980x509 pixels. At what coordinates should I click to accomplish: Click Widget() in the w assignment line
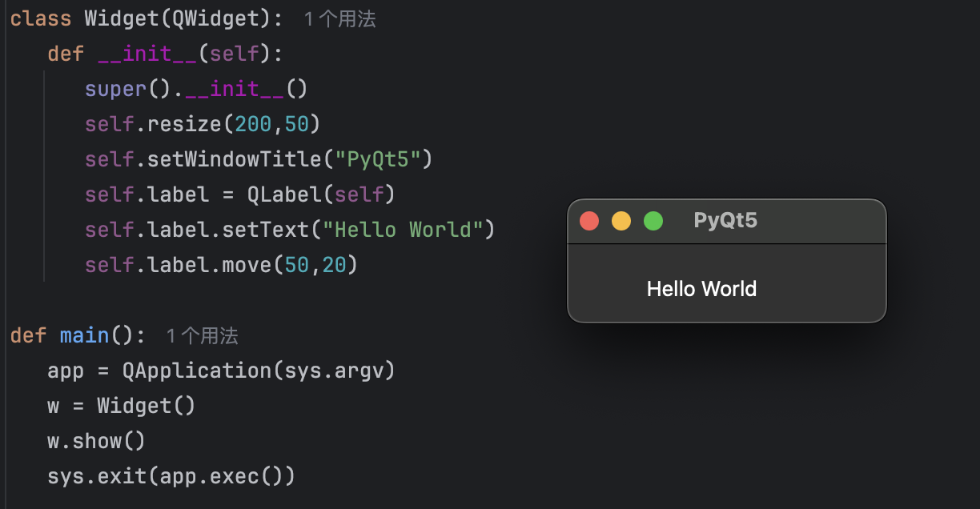tap(146, 406)
